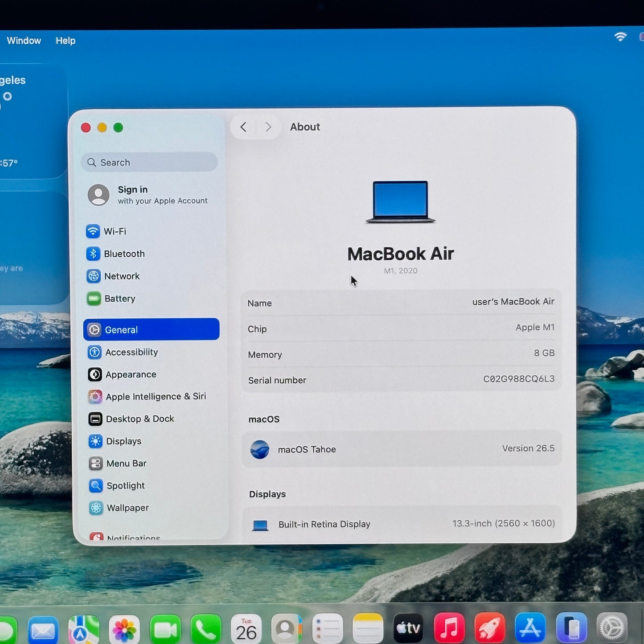Click the "M1, 2020" model subtitle
The image size is (644, 644).
(401, 271)
